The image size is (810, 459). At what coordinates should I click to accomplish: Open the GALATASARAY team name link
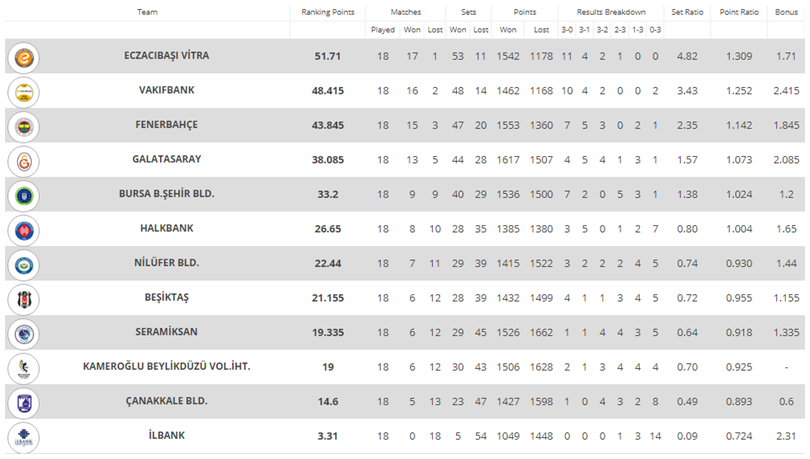click(166, 159)
